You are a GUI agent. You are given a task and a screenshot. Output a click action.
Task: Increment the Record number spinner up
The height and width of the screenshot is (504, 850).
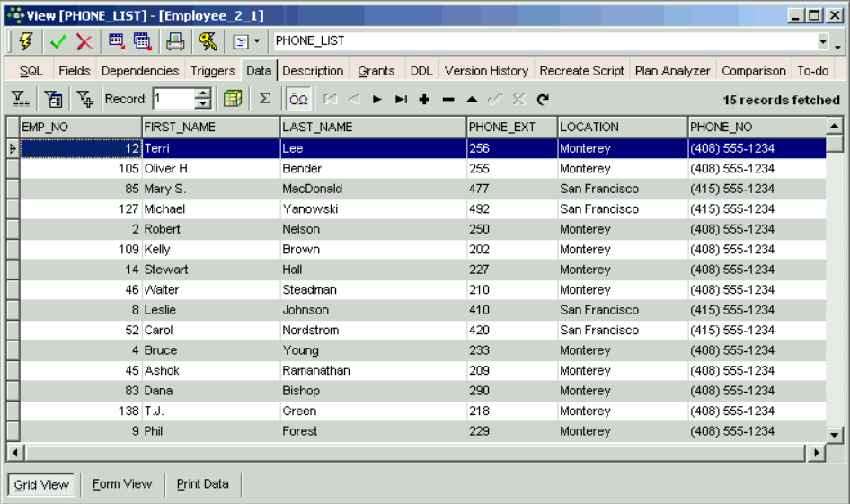tap(203, 94)
